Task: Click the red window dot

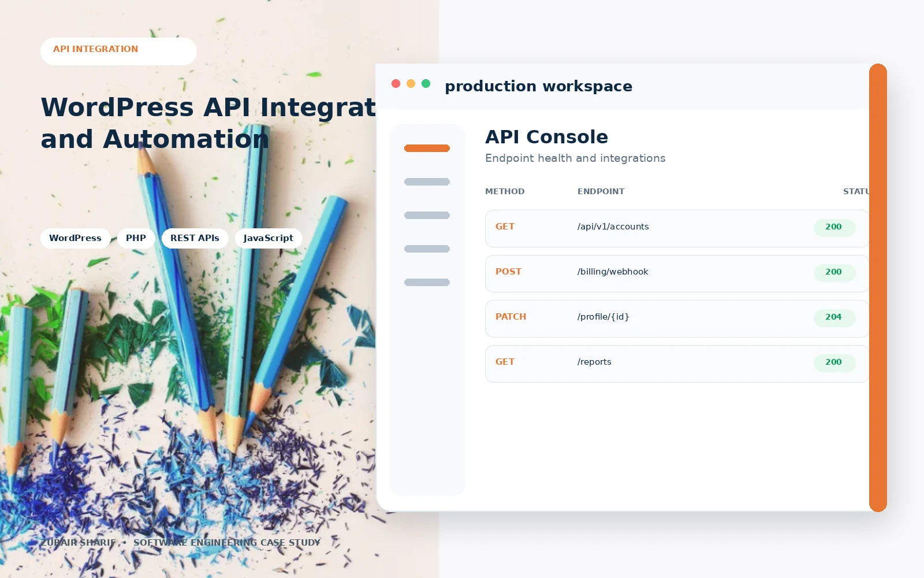Action: coord(396,84)
